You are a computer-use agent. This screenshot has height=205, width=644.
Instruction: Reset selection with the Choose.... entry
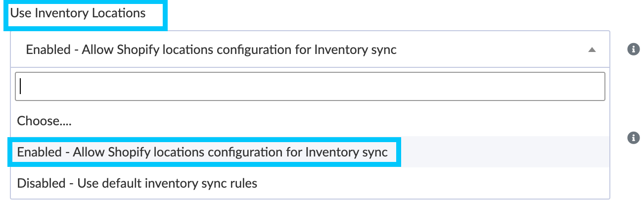(45, 121)
